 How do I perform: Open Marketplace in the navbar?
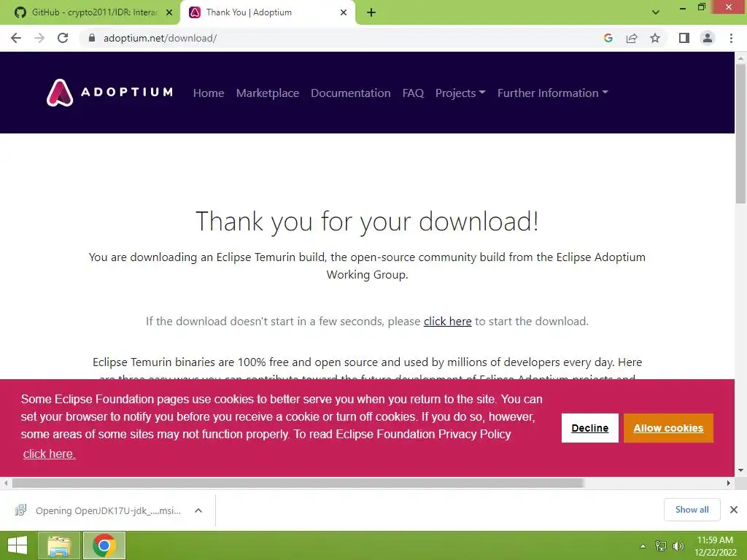[x=267, y=93]
